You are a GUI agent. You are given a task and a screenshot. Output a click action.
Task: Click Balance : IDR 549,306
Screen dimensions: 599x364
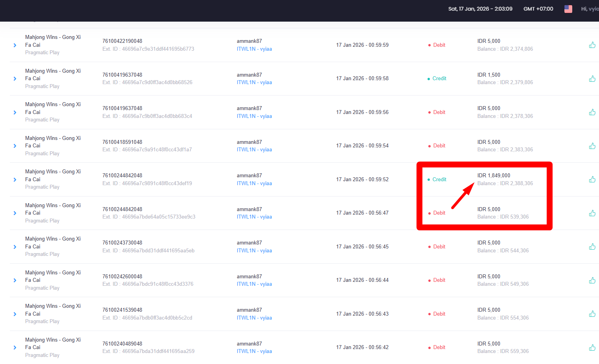[503, 284]
